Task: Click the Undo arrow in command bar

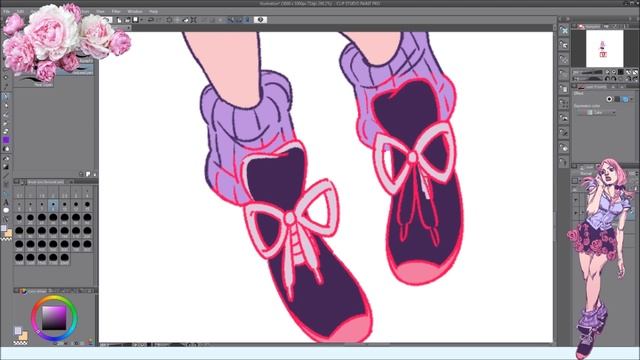Action: click(x=151, y=20)
